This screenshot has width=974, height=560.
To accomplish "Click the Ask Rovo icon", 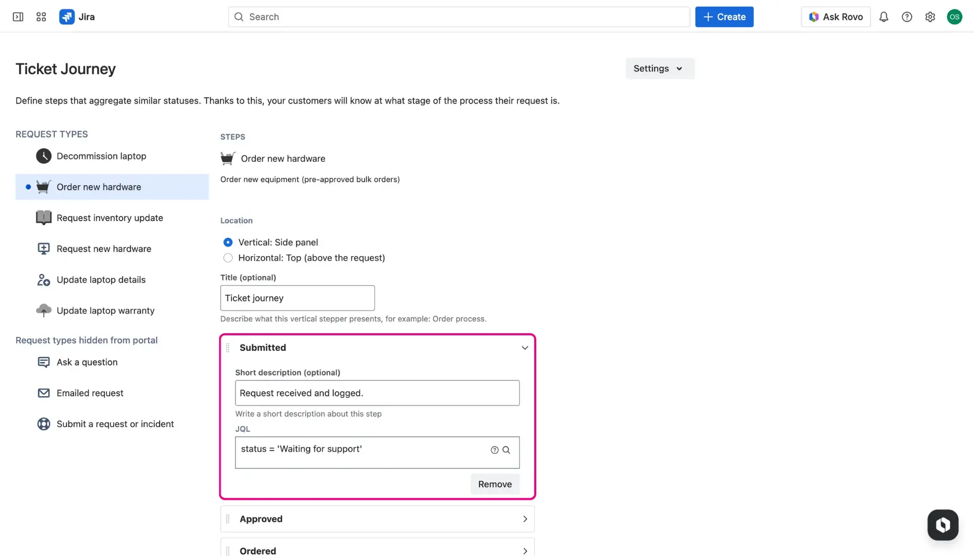I will [x=814, y=17].
